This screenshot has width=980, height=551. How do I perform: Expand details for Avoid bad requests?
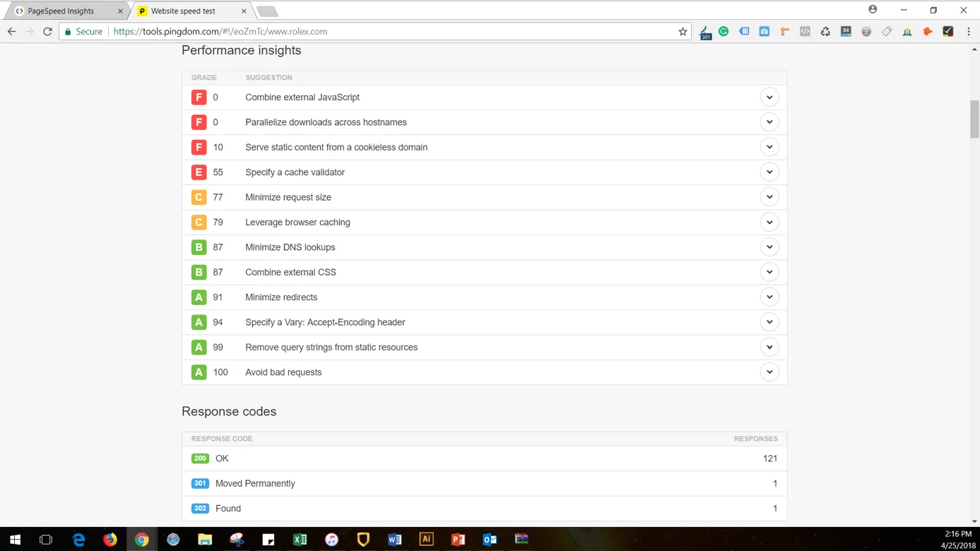[769, 372]
